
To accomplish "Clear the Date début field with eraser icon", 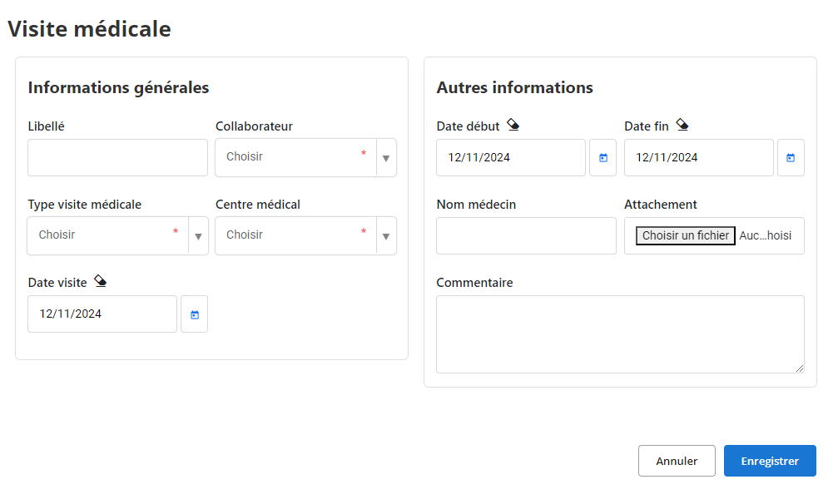I will [x=513, y=125].
